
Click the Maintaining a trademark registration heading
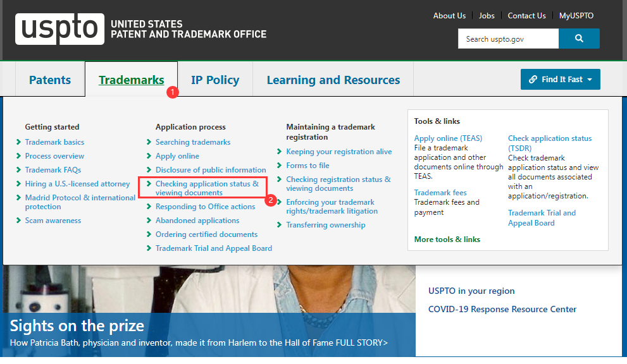pyautogui.click(x=331, y=132)
